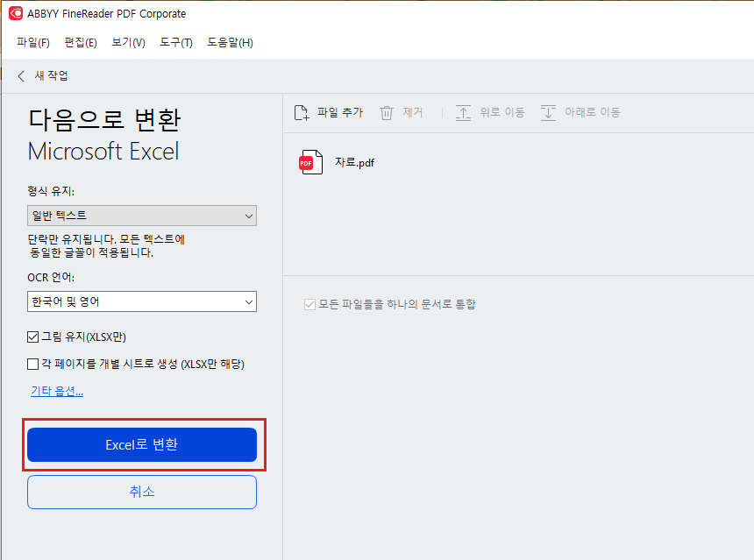Screen dimensions: 754x560
Task: Uncheck the 그림 유지(XLSX만) checkbox
Action: click(32, 337)
